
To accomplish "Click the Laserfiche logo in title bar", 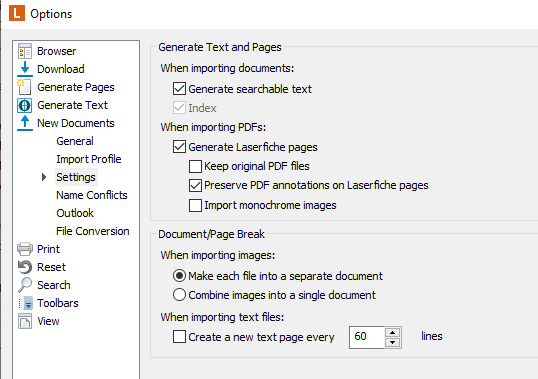I will tap(17, 13).
